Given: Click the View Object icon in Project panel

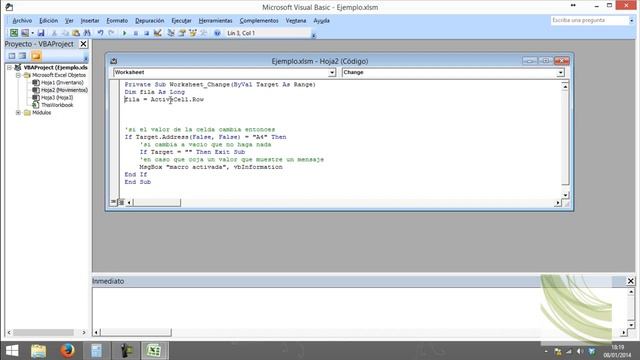Looking at the screenshot, I should 22,56.
